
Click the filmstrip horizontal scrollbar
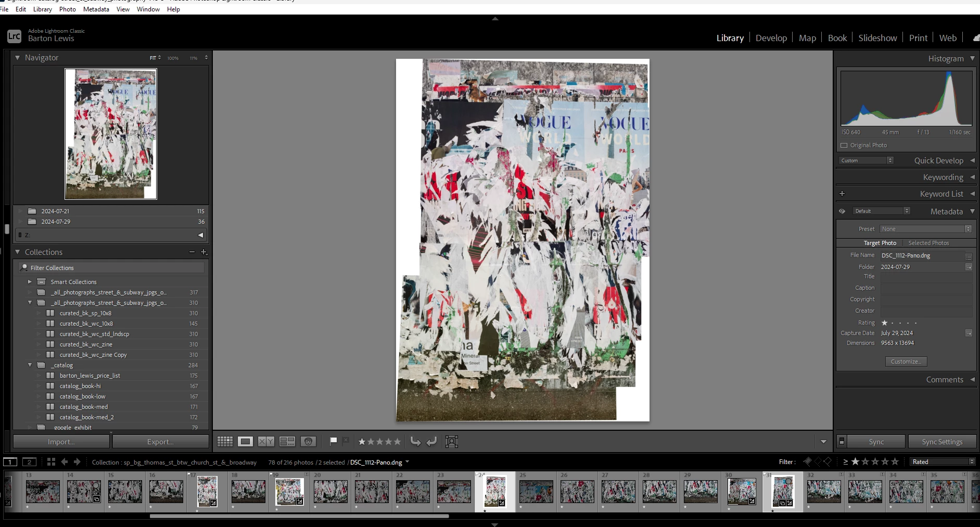tap(299, 516)
